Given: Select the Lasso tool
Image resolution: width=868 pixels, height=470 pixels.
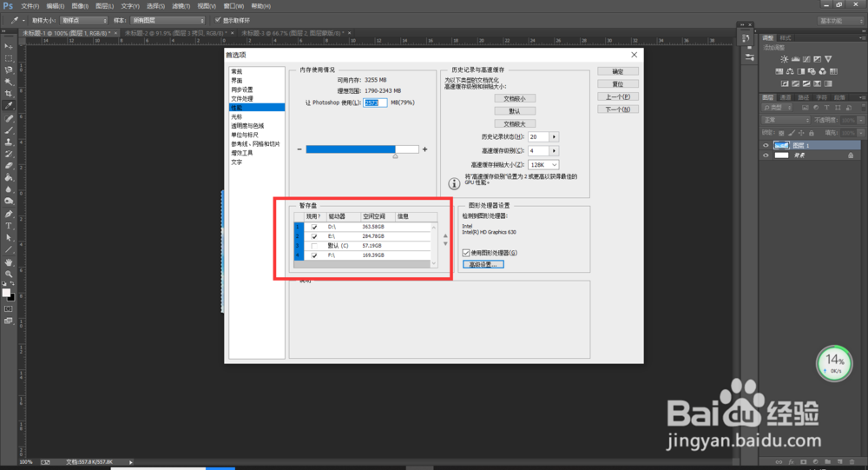Looking at the screenshot, I should [x=9, y=70].
